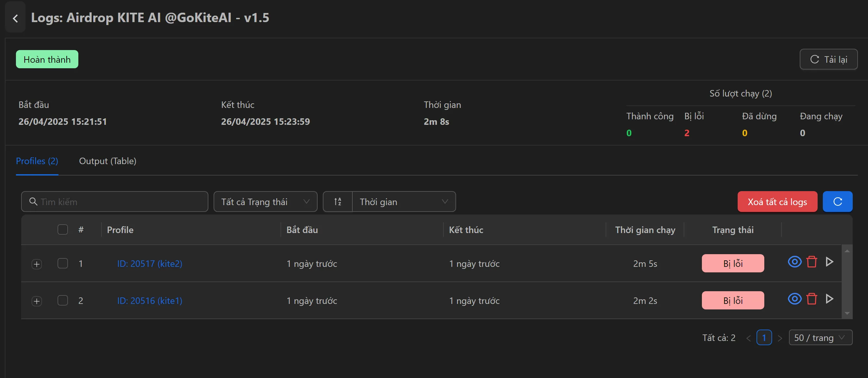Open the Tất cả Trạng thái filter dropdown
The height and width of the screenshot is (378, 868).
click(265, 202)
